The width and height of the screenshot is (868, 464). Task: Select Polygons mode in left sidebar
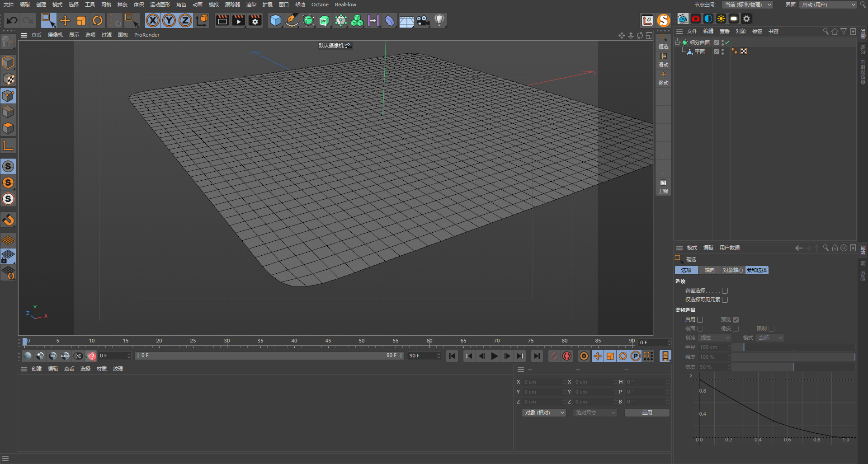(x=8, y=128)
